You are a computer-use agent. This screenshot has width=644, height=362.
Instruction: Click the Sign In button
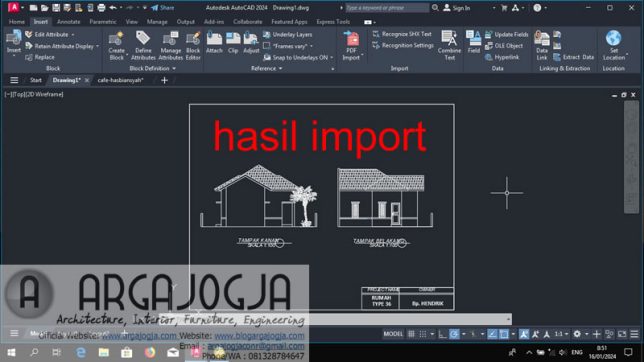click(x=457, y=8)
